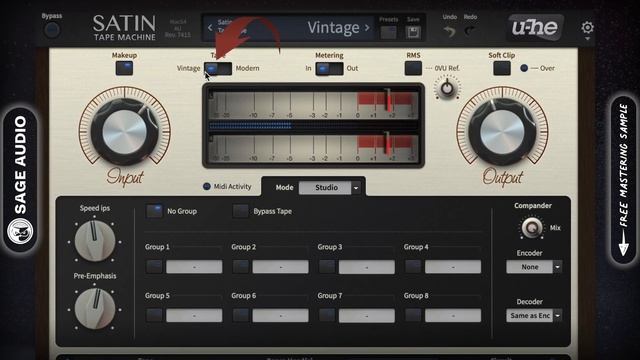The image size is (640, 360).
Task: Click the Output knob
Action: click(x=502, y=132)
